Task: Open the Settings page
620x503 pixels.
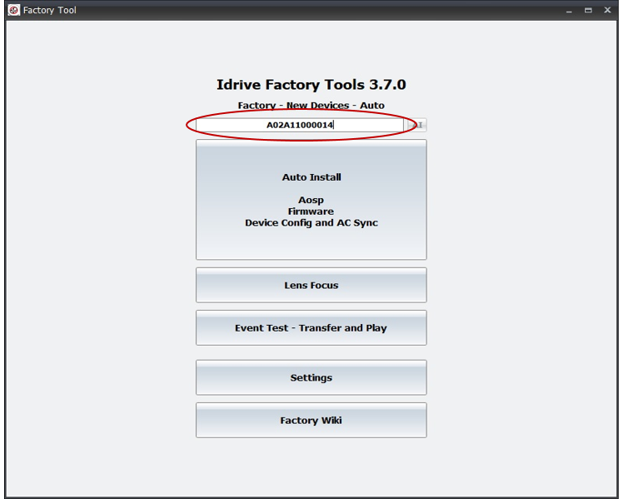Action: point(311,378)
